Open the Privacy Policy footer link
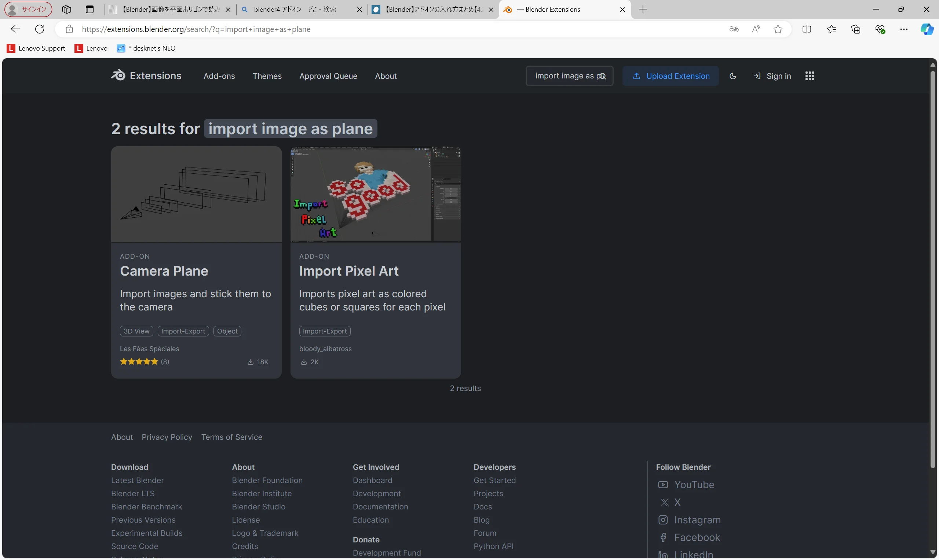 tap(167, 437)
